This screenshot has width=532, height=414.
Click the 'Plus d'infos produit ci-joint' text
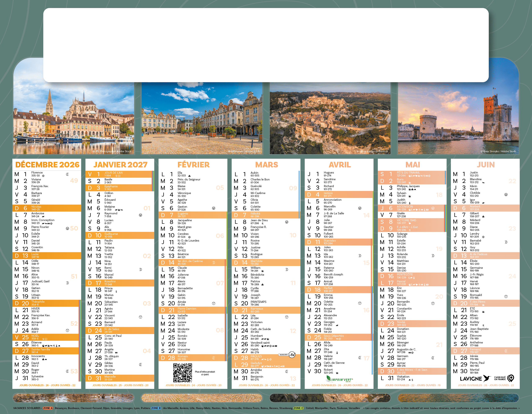[205, 373]
